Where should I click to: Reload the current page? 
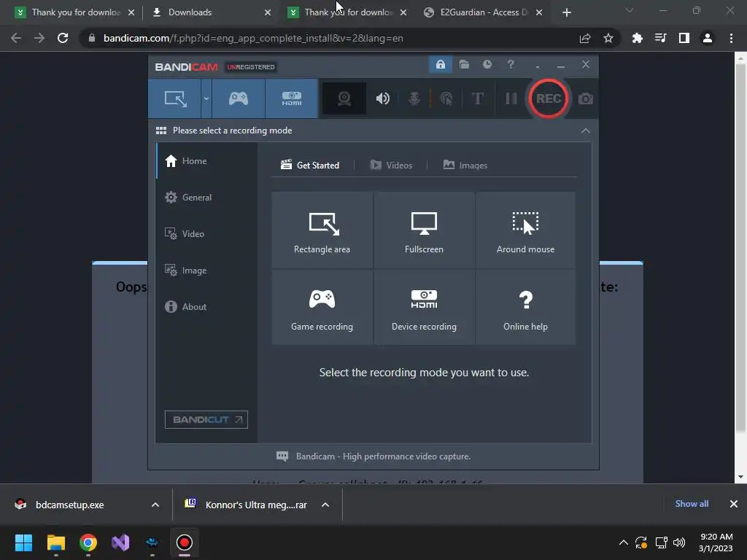pos(63,38)
